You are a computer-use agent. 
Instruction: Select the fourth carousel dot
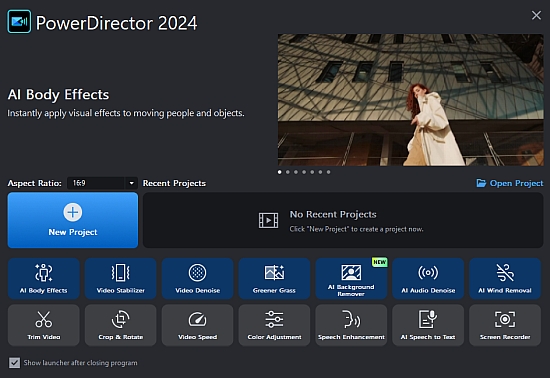(x=304, y=172)
